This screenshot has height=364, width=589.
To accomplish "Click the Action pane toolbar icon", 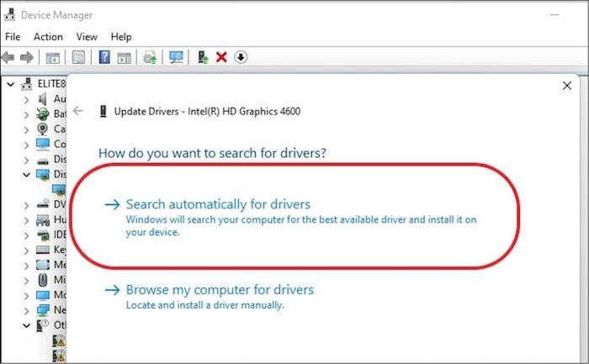I will pyautogui.click(x=124, y=57).
